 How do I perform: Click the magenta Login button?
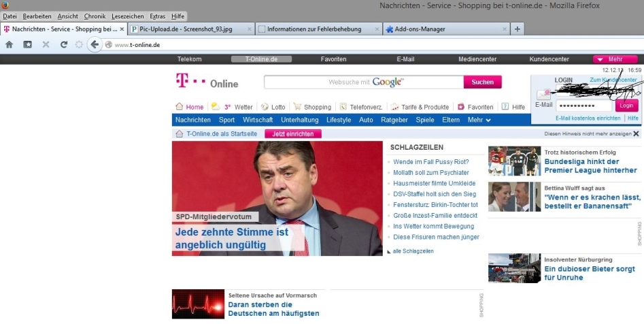point(627,106)
